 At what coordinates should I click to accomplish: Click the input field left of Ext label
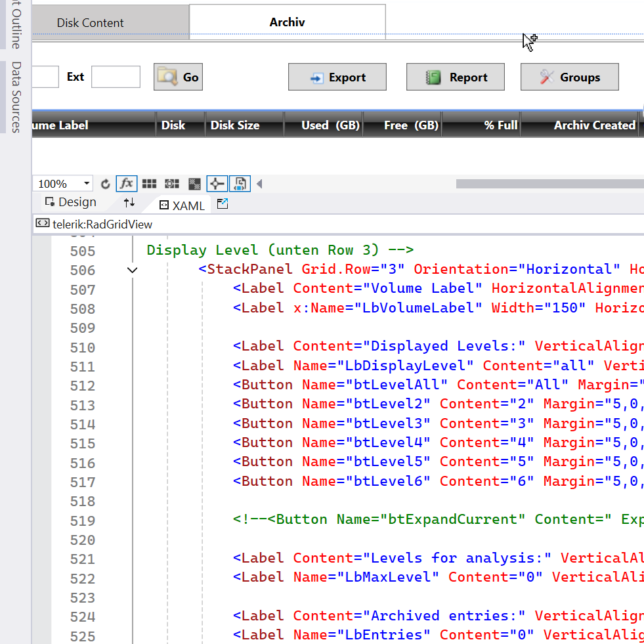pyautogui.click(x=45, y=77)
